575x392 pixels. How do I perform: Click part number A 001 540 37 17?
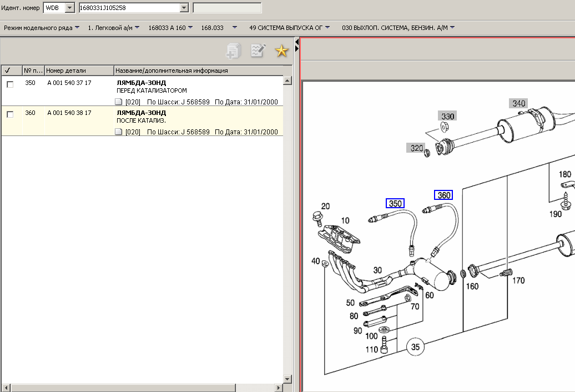69,83
